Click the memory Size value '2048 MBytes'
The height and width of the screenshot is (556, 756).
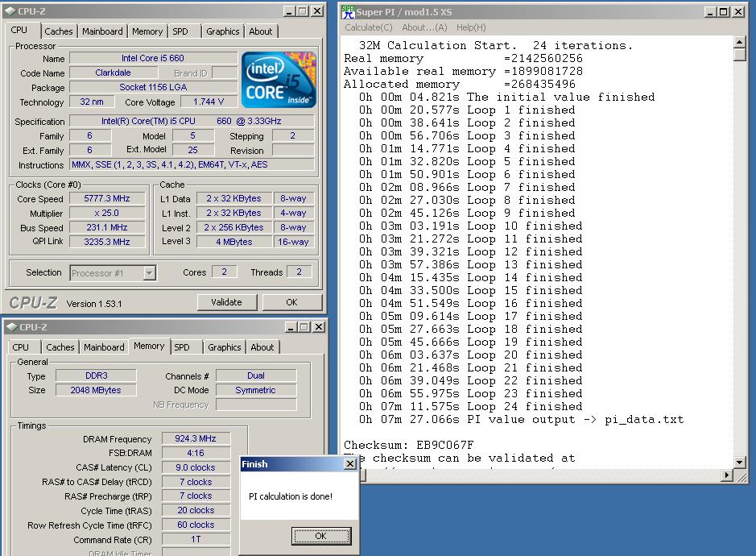pos(96,390)
